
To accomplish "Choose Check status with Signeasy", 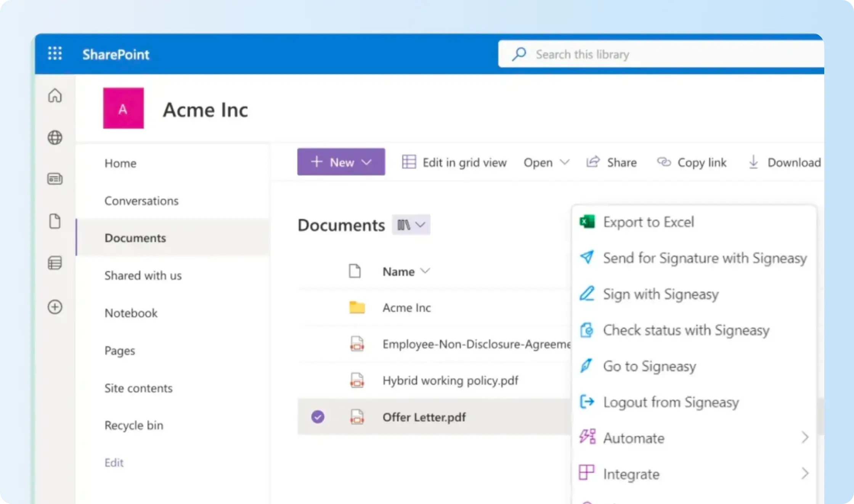I will pyautogui.click(x=694, y=330).
